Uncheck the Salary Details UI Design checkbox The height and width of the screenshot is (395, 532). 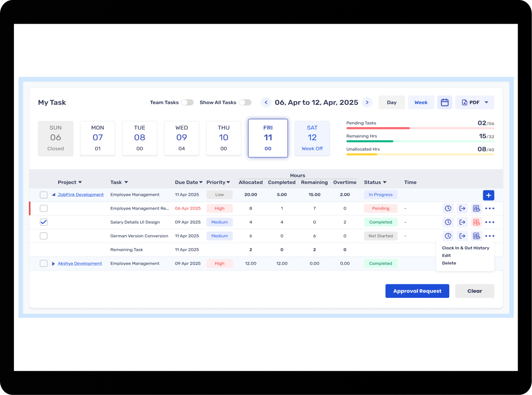[43, 222]
